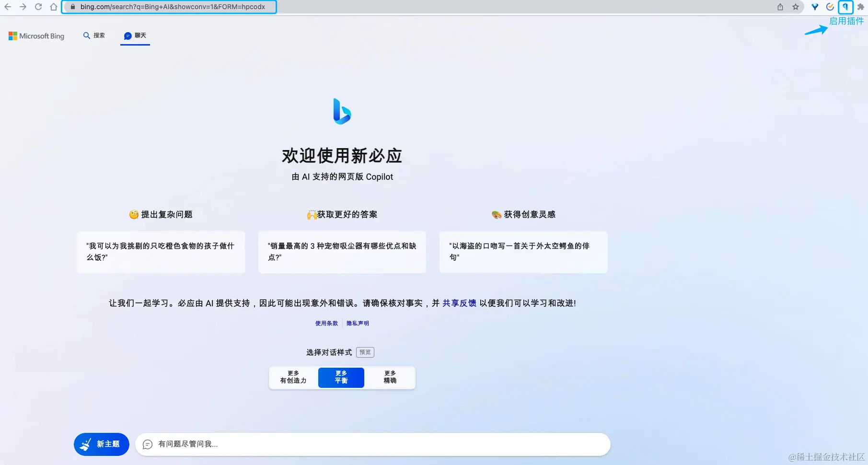Click the chat bubble icon in message box
Viewport: 868px width, 465px height.
tap(148, 444)
